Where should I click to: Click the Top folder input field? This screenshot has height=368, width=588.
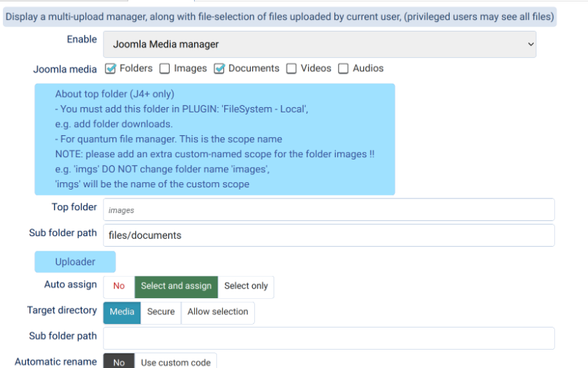[328, 209]
